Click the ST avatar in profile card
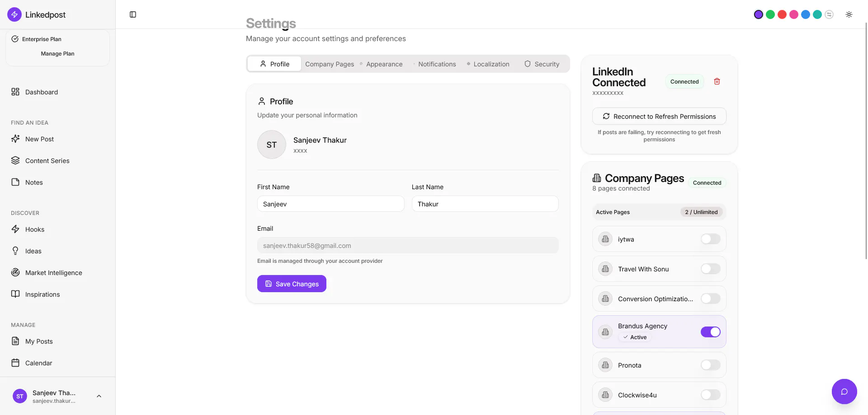This screenshot has width=868, height=415. click(272, 145)
